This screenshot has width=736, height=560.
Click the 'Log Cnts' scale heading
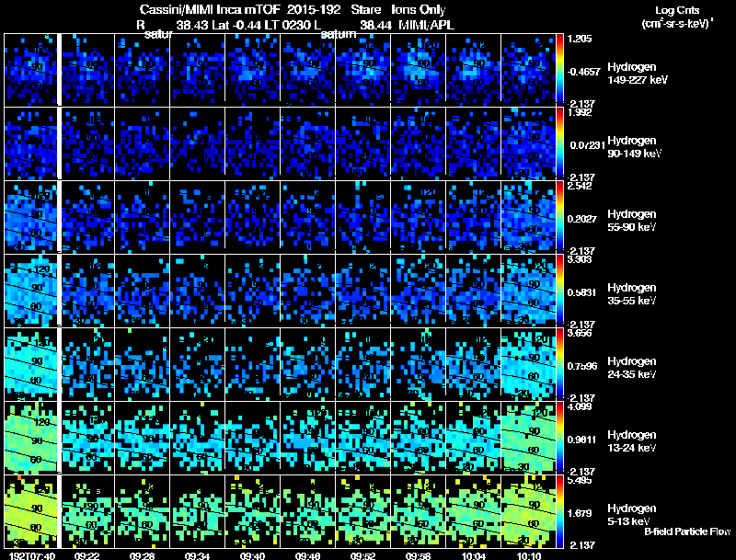coord(677,10)
